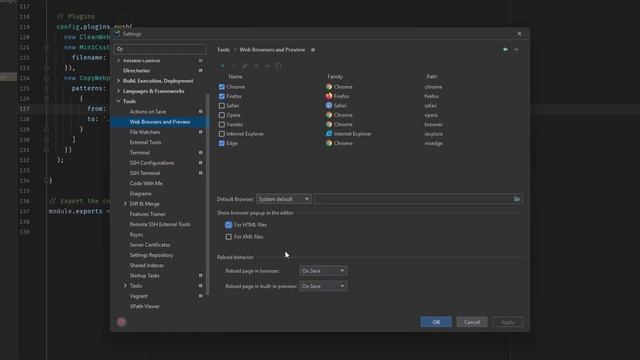640x360 pixels.
Task: Click the project marker icon beside Directories
Action: pos(200,71)
